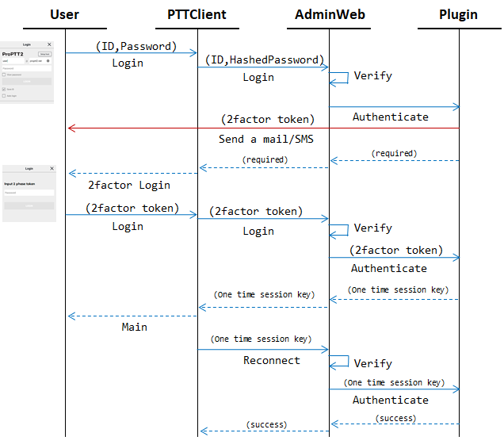Close the ProPTT2 login dialog
This screenshot has width=504, height=437.
coord(49,45)
